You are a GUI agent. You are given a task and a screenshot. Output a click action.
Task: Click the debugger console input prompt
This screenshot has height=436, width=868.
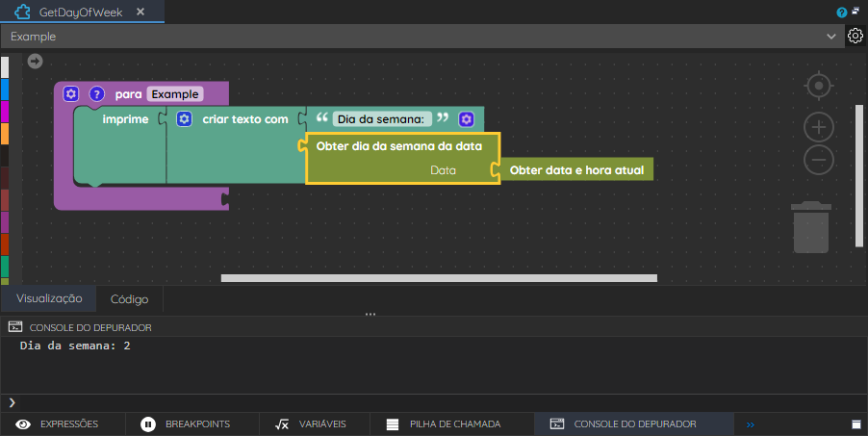coord(432,402)
